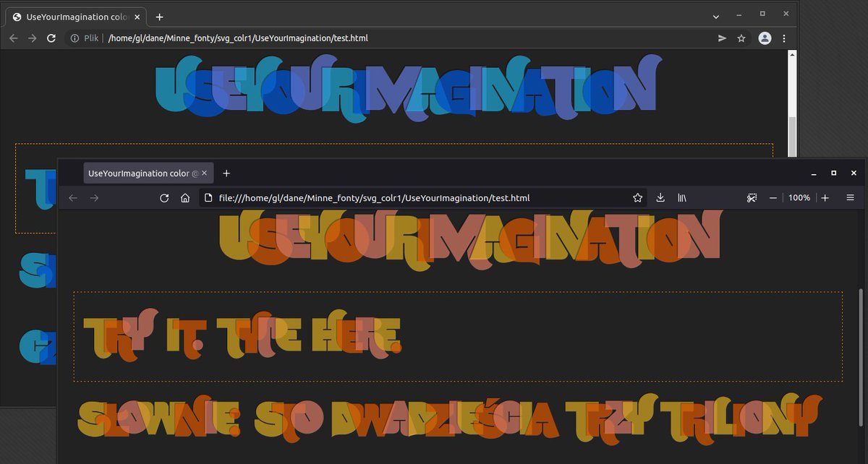Minimize the Firefox window
Screen dimensions: 868x464
pos(814,173)
